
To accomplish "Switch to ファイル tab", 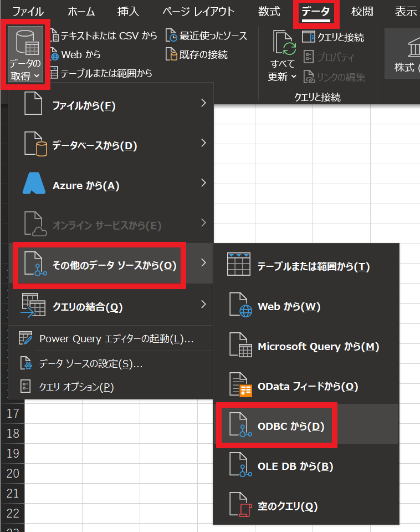I will tap(28, 12).
